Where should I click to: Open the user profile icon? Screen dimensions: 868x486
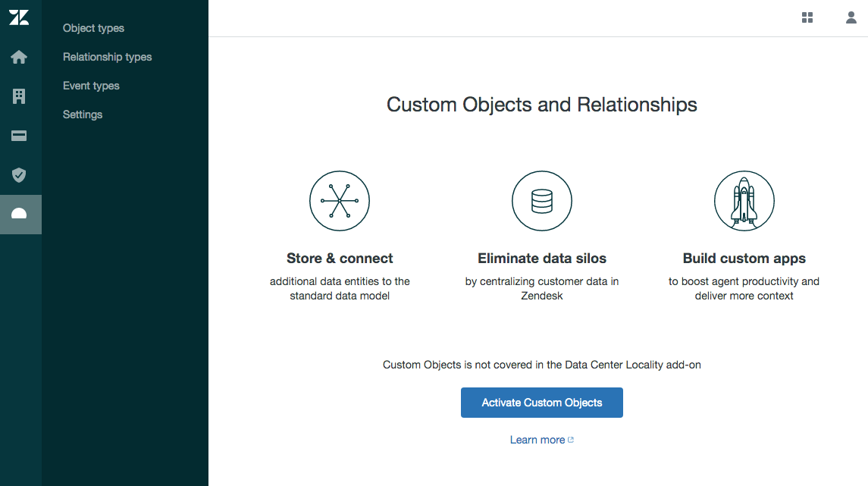click(x=851, y=17)
